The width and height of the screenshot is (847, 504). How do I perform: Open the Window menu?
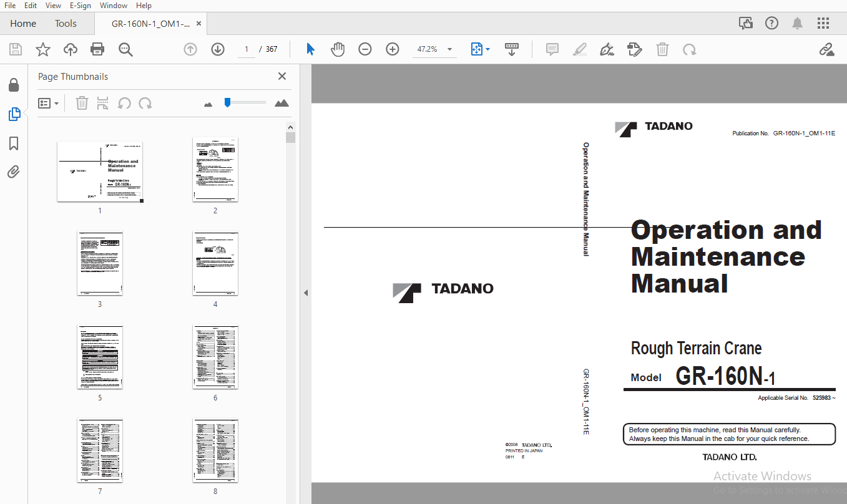[x=114, y=6]
